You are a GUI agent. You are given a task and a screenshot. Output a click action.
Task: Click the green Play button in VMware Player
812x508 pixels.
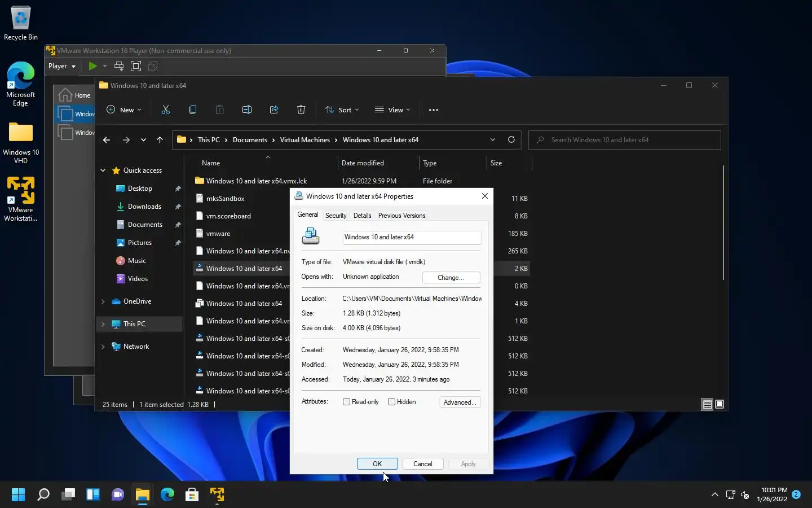point(92,66)
